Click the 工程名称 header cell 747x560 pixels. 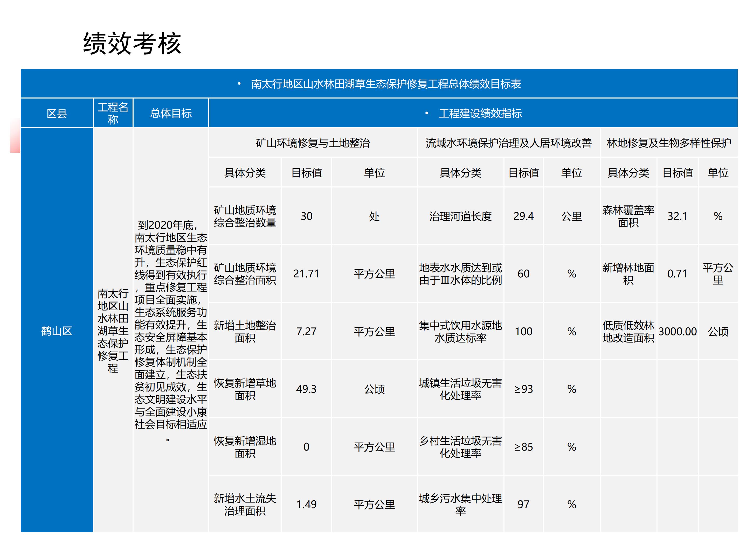point(113,113)
